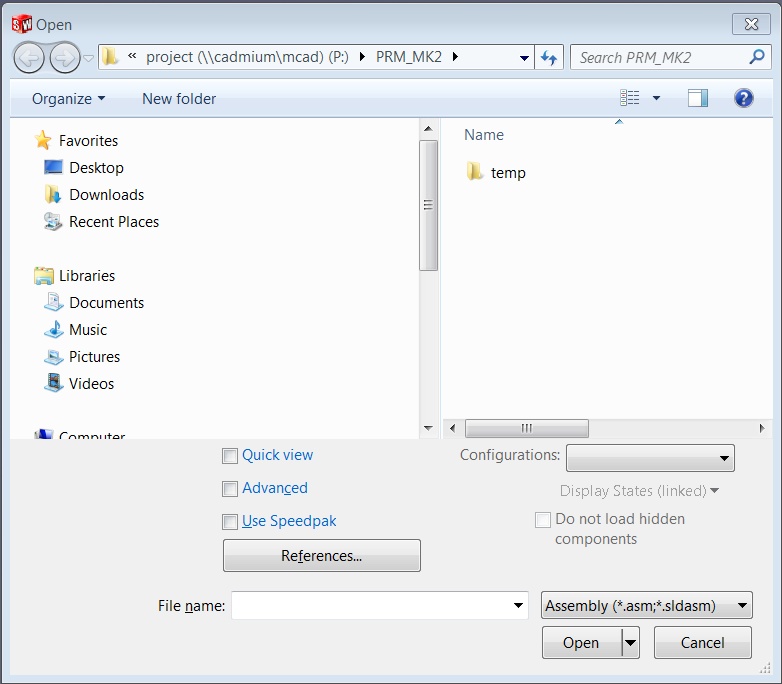Click the Pictures library icon
782x684 pixels.
[53, 357]
